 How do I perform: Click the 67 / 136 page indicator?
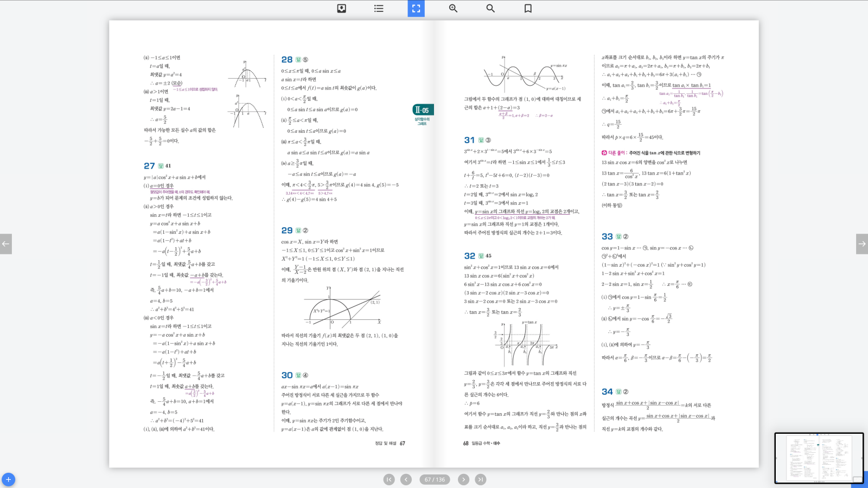[x=435, y=479]
